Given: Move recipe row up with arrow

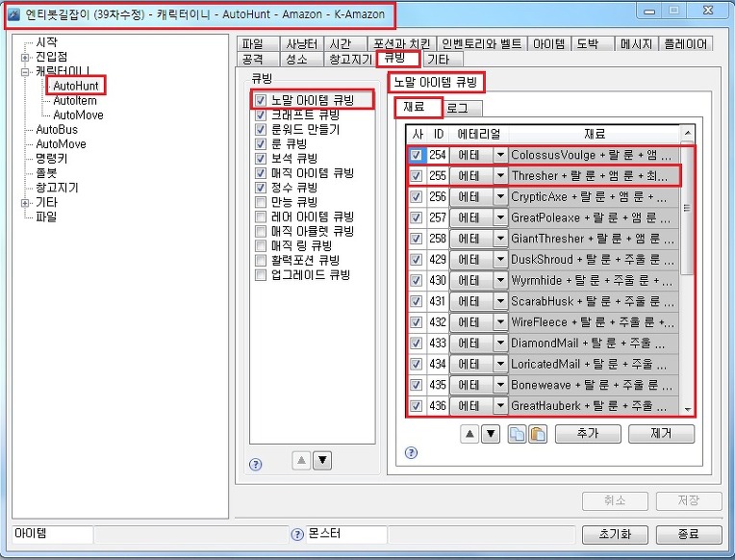Looking at the screenshot, I should 469,434.
